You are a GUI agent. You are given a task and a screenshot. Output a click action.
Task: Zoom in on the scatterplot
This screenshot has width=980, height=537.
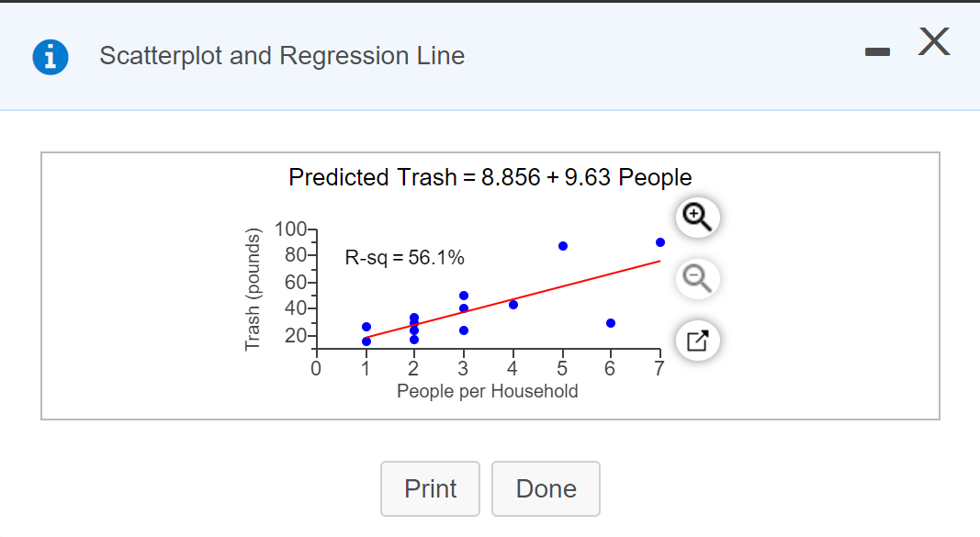pyautogui.click(x=697, y=218)
